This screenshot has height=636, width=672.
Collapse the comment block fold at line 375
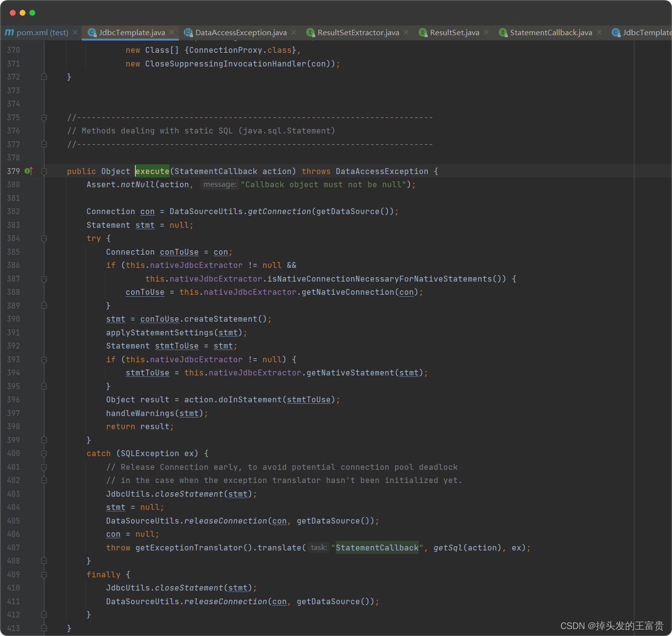pos(44,118)
